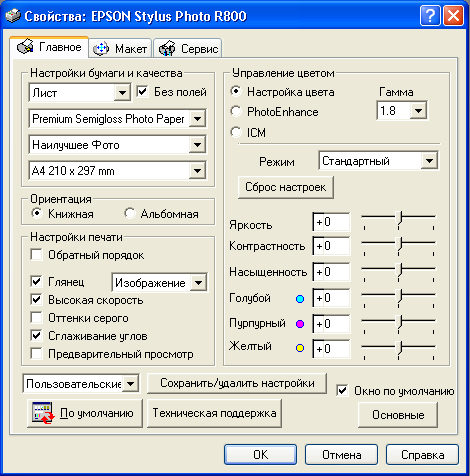Click the reset icon on По умолчанию button
470x476 pixels.
coord(43,413)
